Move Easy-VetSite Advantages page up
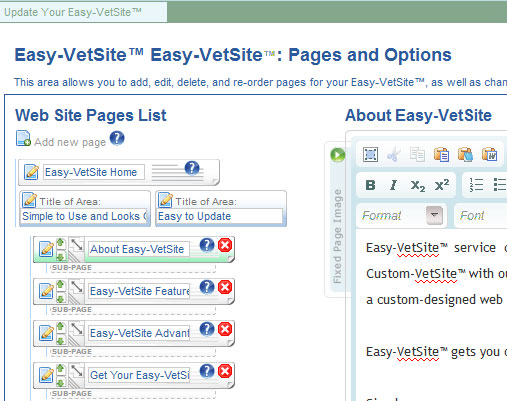The width and height of the screenshot is (507, 401). (60, 327)
